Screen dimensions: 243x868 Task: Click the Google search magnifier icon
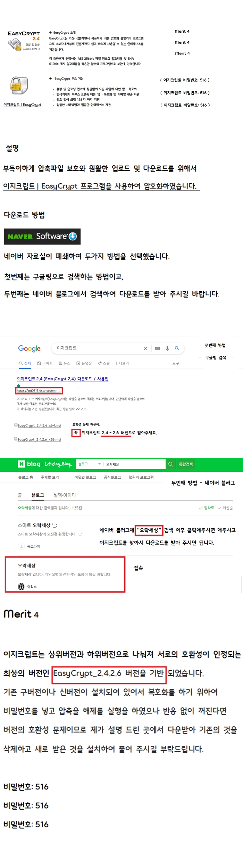(x=177, y=348)
